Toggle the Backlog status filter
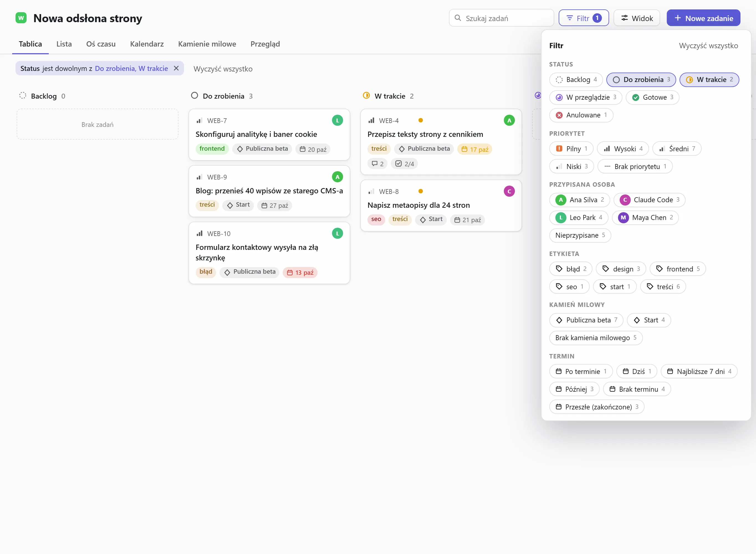Screen dimensions: 756x554 tap(576, 80)
